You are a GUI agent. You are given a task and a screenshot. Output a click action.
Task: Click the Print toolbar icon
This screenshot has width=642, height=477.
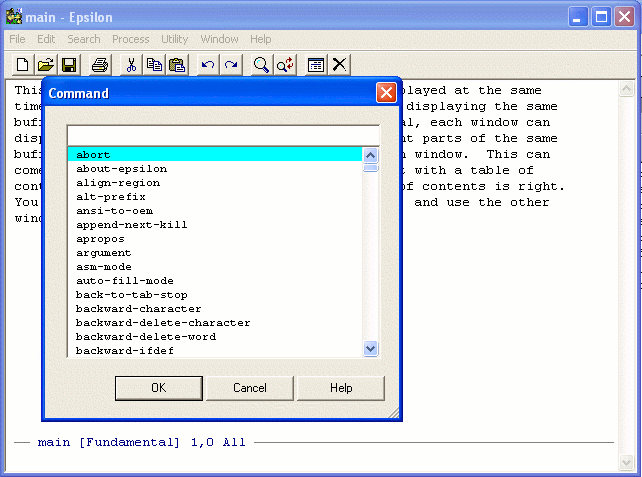click(x=100, y=65)
